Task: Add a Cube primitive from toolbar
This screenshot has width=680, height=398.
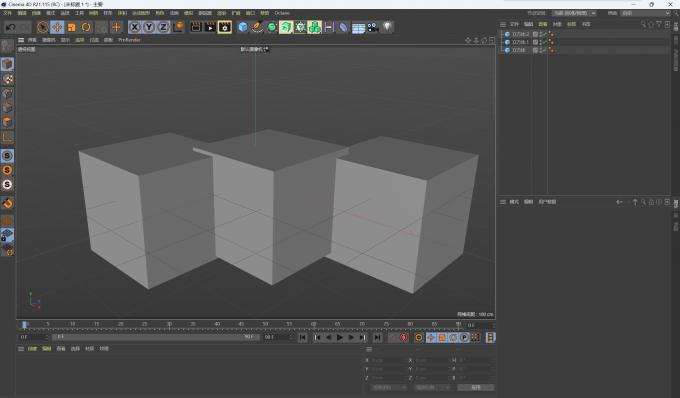Action: pyautogui.click(x=243, y=27)
